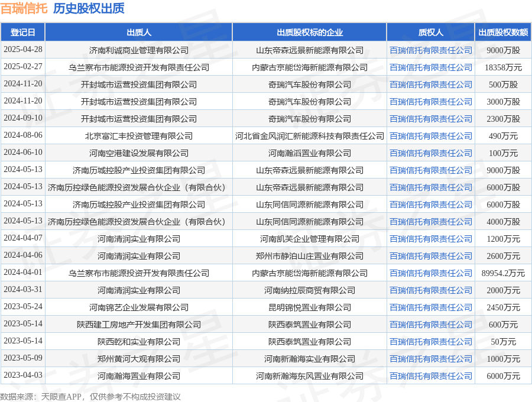Open 百瑞信托有限责任公司 link in 2024-03-31 row
The height and width of the screenshot is (402, 532).
(x=430, y=290)
